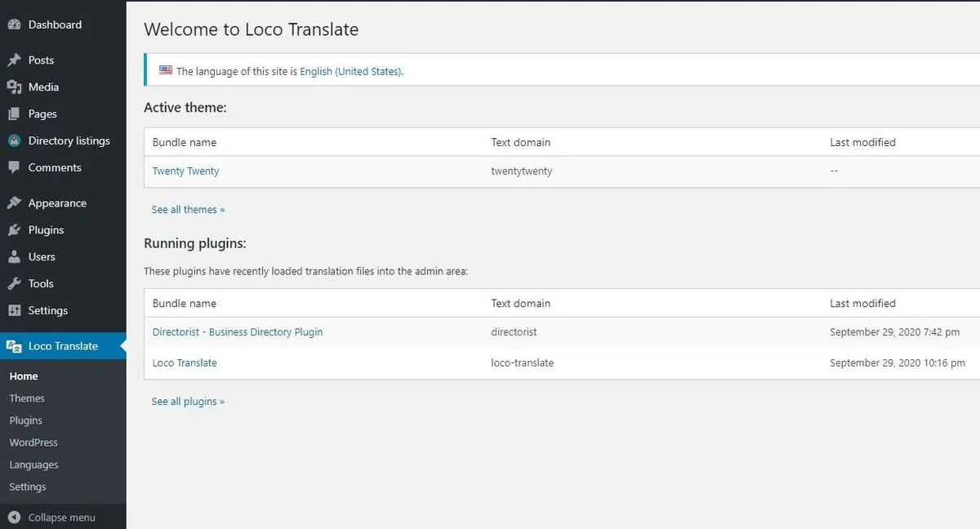Click the Loco Translate menu icon
980x529 pixels.
14,346
